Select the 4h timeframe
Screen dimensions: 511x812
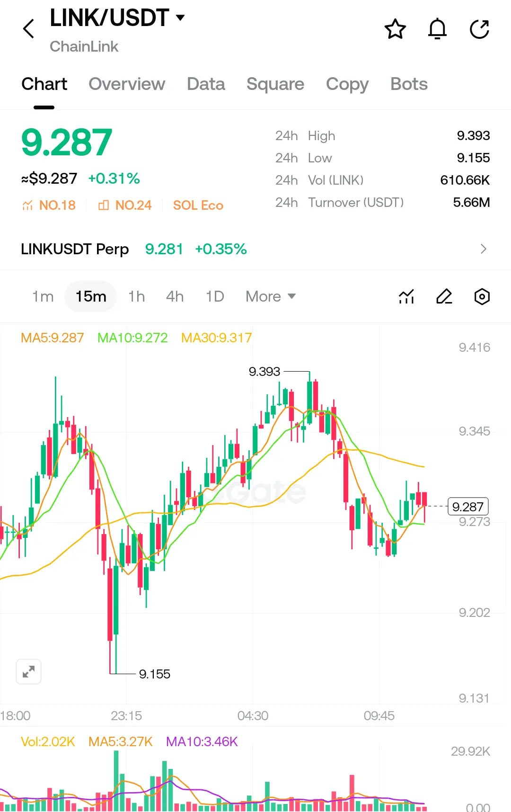175,296
